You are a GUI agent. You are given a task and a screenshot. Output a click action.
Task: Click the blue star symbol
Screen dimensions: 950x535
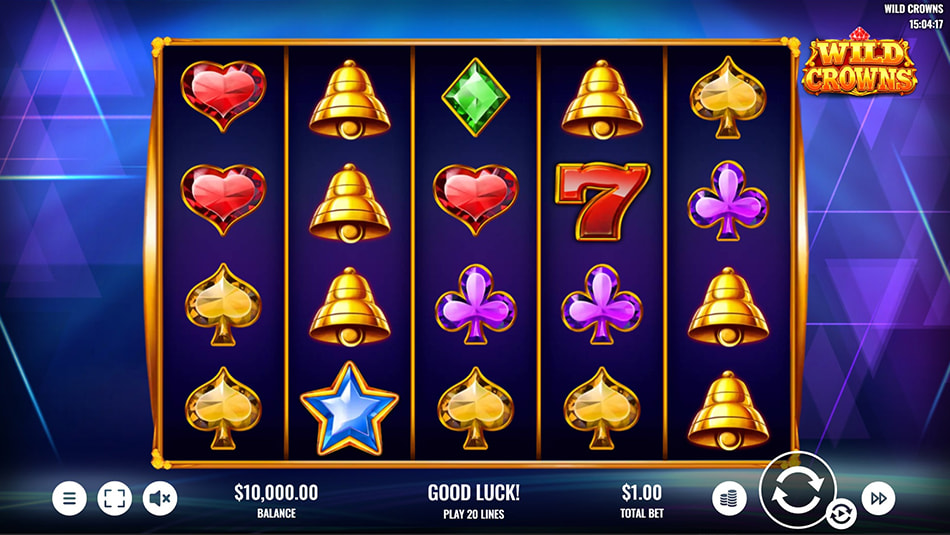[x=350, y=408]
